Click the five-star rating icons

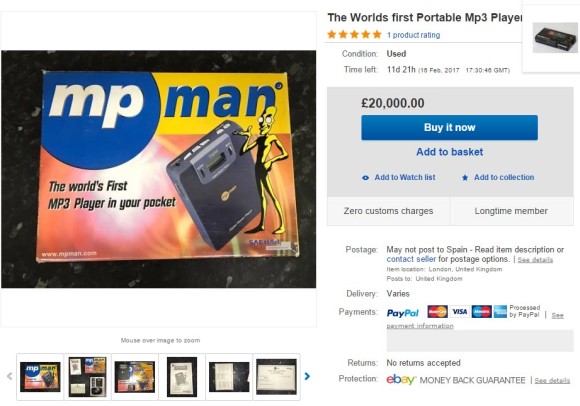tap(354, 35)
